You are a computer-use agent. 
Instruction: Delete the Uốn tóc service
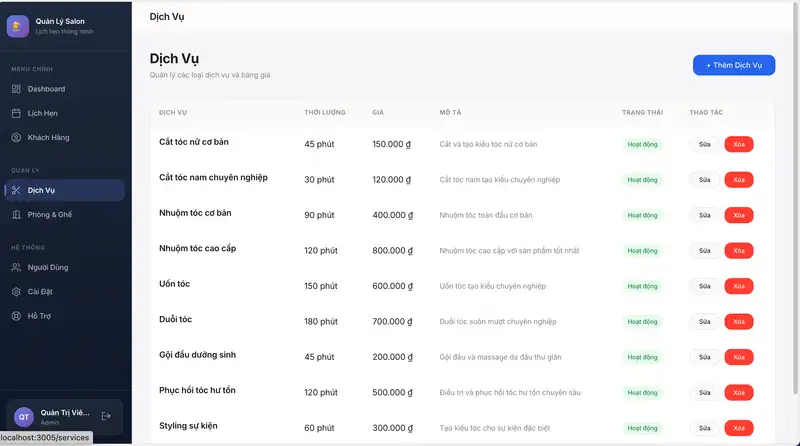coord(739,286)
